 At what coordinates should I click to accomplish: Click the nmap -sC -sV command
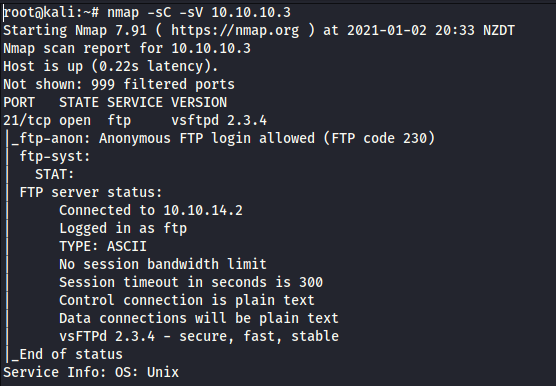155,12
